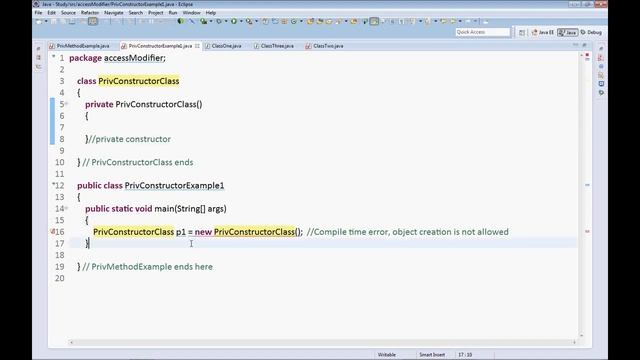Click the Writable status bar entry
Viewport: 640px width, 360px height.
pyautogui.click(x=387, y=355)
